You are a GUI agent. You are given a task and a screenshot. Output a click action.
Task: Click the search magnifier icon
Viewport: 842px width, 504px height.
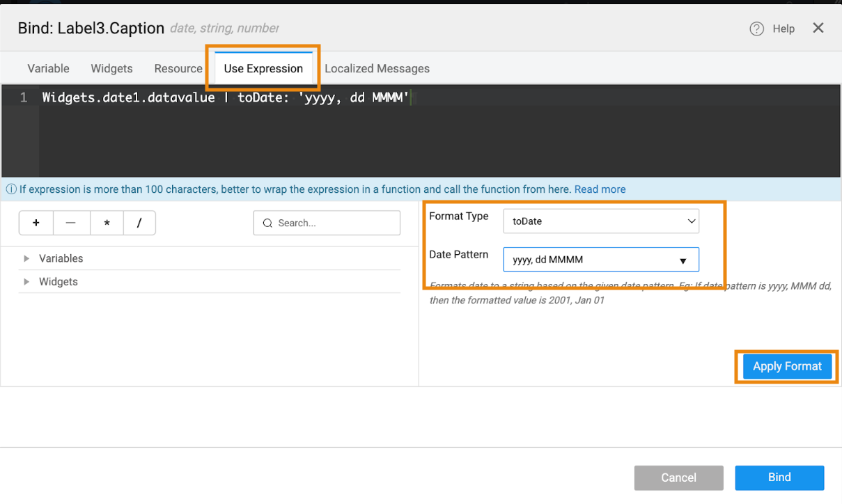(x=267, y=223)
